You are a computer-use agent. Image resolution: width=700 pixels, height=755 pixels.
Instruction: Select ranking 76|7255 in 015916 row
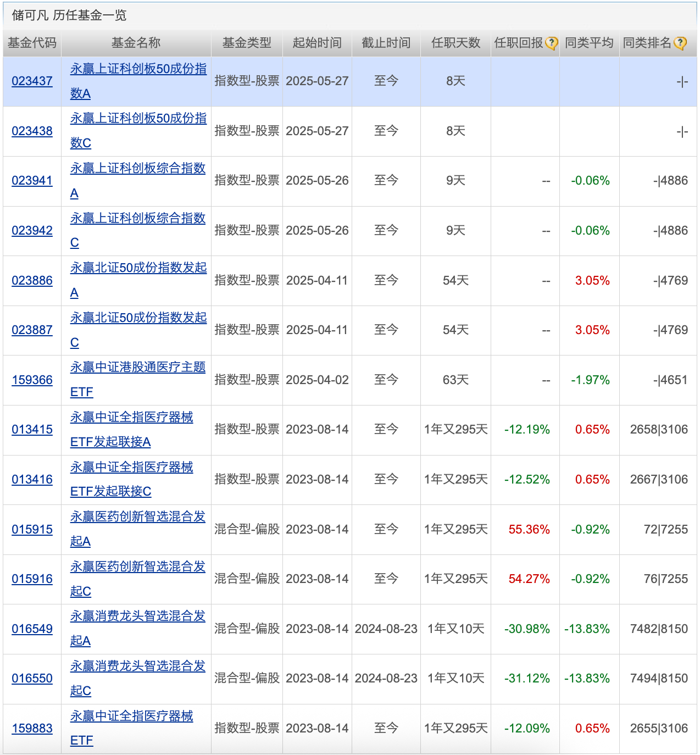(666, 579)
